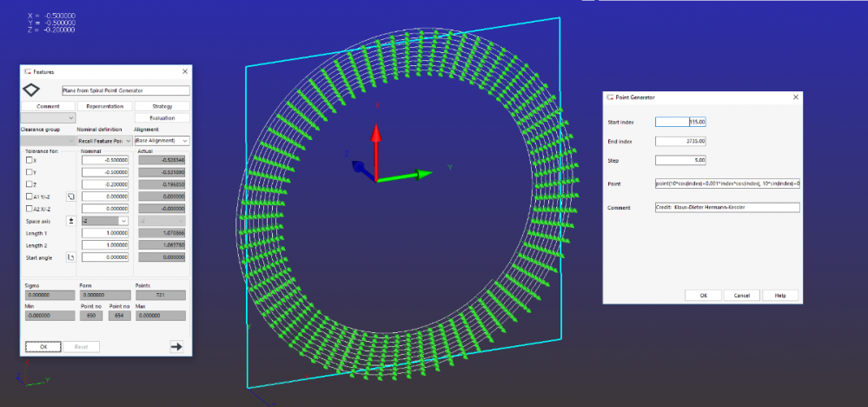Click the plane feature icon in Features dialog
This screenshot has height=407, width=868.
pyautogui.click(x=31, y=90)
